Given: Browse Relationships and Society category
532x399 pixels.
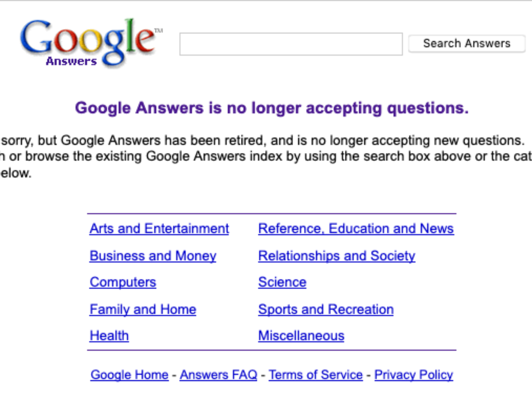Looking at the screenshot, I should (336, 256).
